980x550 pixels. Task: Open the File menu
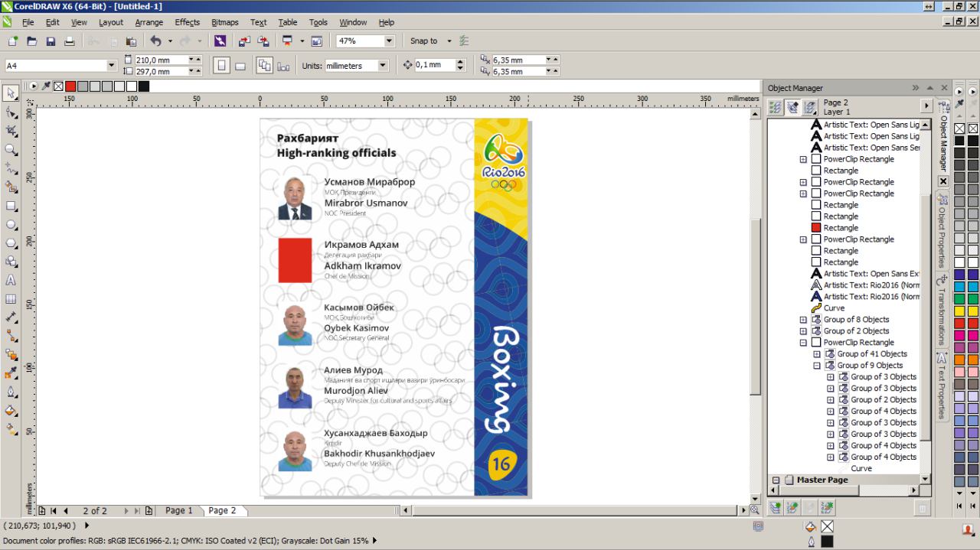[x=28, y=22]
